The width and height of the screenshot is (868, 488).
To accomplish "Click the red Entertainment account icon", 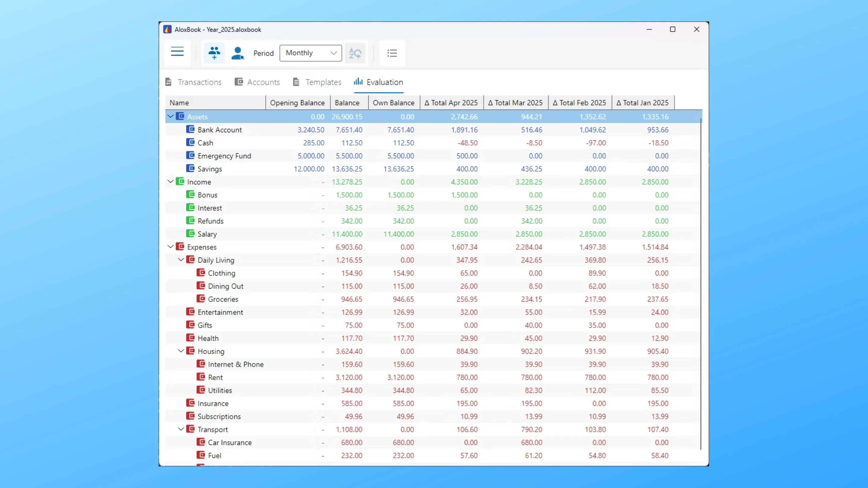I will [190, 311].
